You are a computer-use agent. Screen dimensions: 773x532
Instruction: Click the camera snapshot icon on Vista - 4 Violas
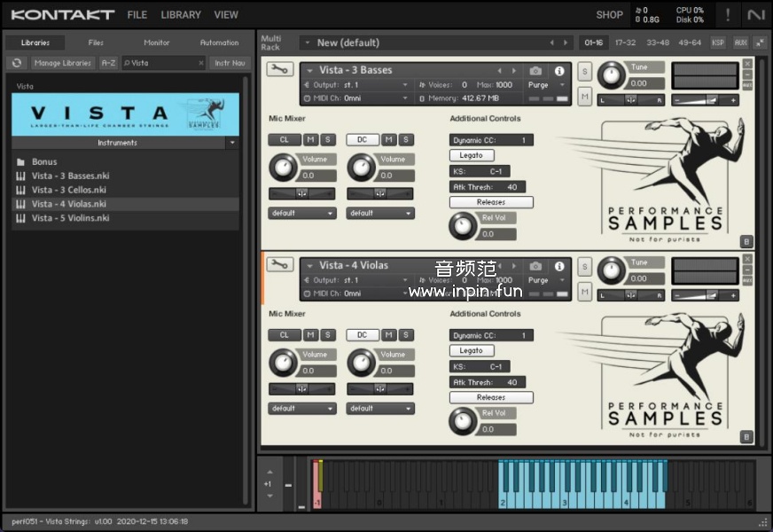point(535,265)
